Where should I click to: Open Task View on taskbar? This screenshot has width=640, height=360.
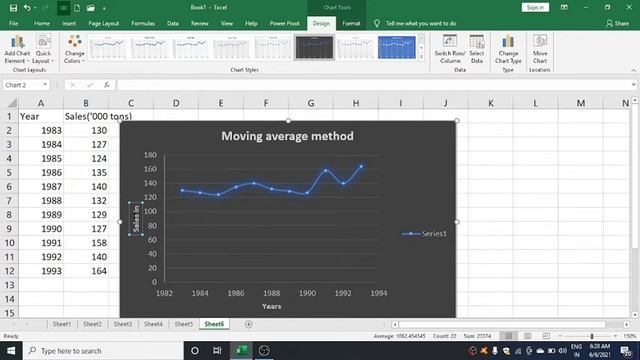click(217, 351)
